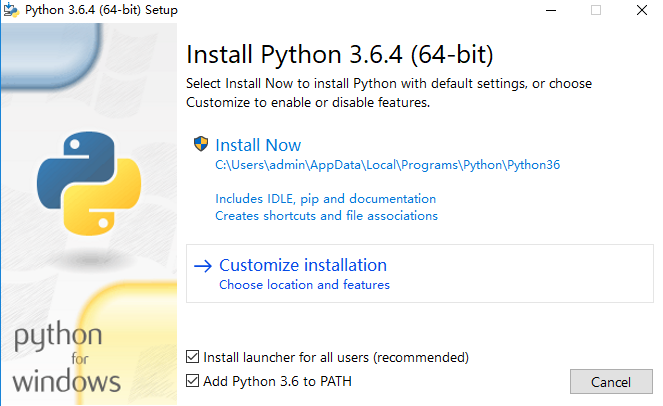Toggle Add Python 3.6 to PATH checkbox
Viewport: 663px width, 406px height.
tap(193, 381)
